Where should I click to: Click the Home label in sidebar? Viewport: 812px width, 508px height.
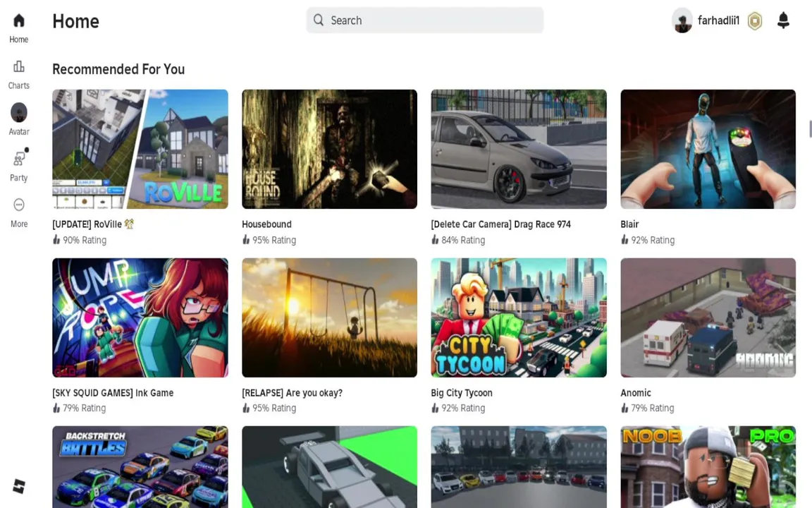18,40
